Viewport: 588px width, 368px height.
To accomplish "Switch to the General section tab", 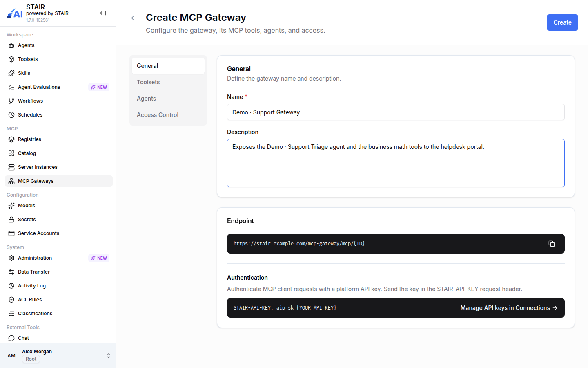I will pyautogui.click(x=168, y=66).
